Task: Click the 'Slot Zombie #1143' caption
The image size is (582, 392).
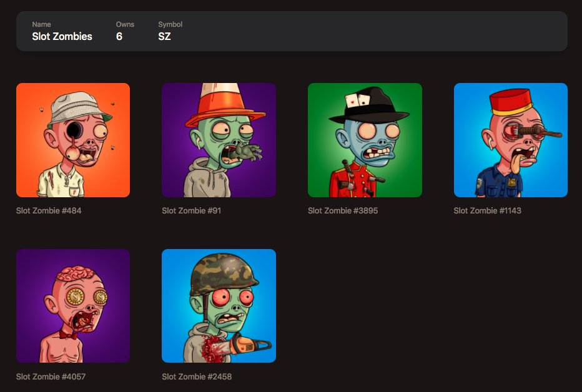Action: (x=487, y=210)
